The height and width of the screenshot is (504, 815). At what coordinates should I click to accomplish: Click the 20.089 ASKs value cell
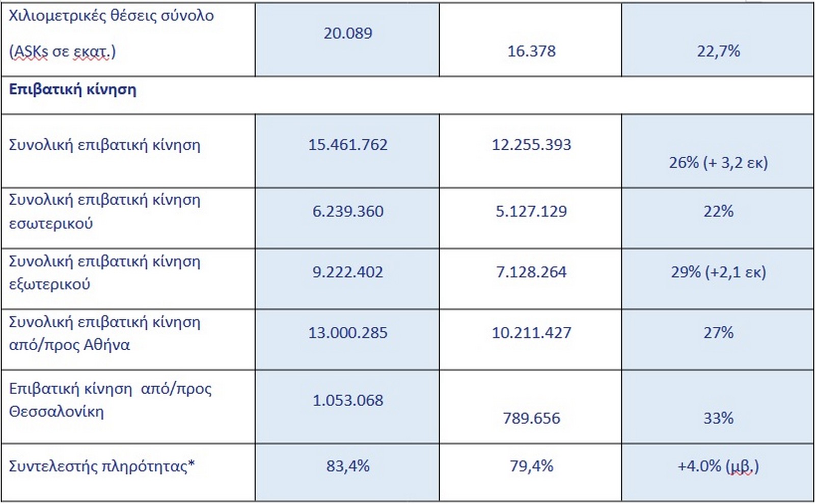point(348,34)
